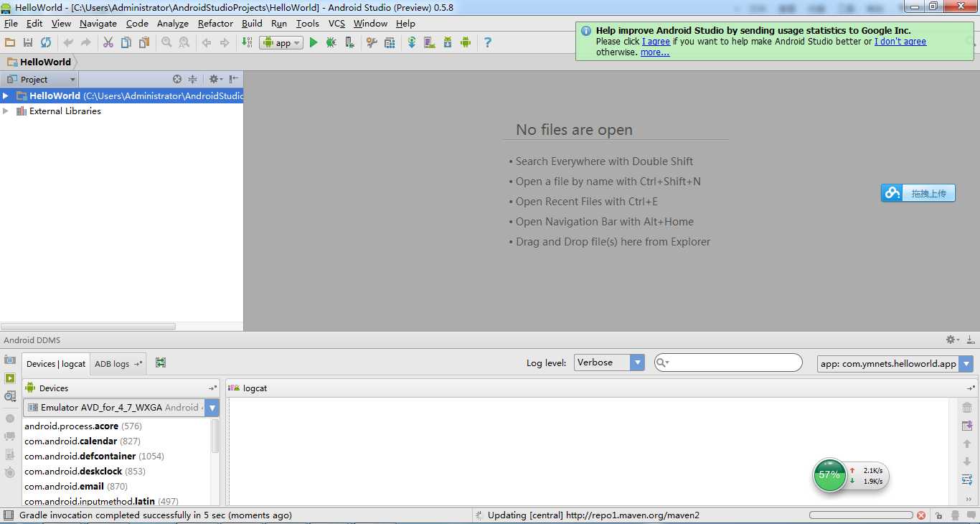Click Scroll from Source target icon
The width and height of the screenshot is (980, 524).
(x=177, y=79)
